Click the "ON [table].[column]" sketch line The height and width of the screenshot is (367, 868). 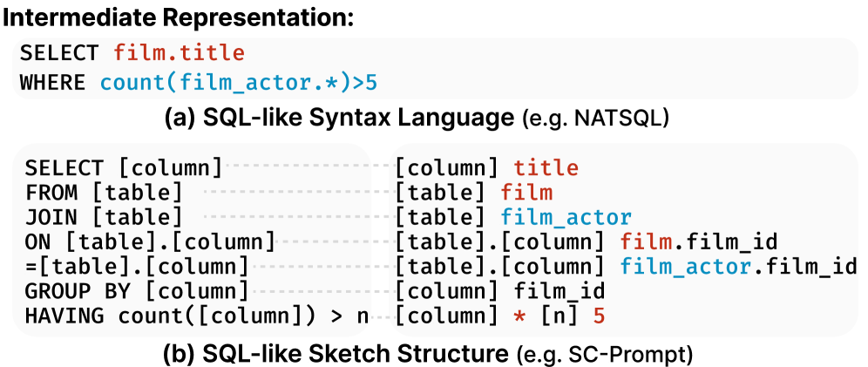click(x=150, y=241)
